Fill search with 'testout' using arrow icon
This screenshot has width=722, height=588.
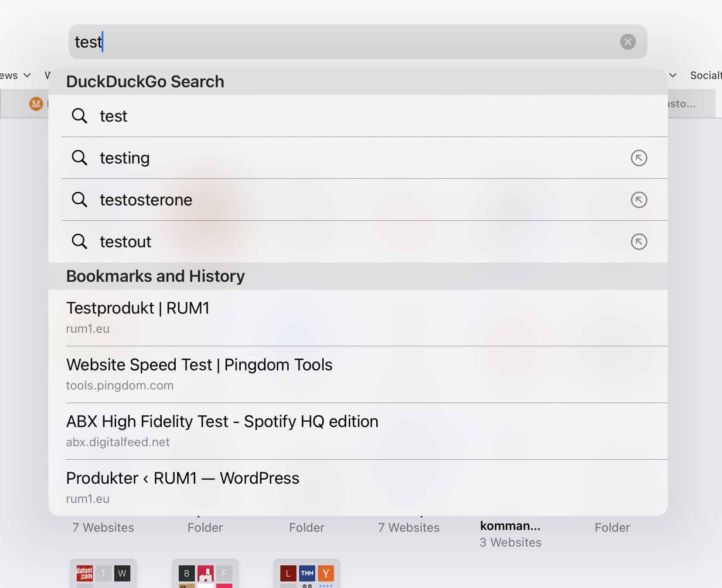639,242
